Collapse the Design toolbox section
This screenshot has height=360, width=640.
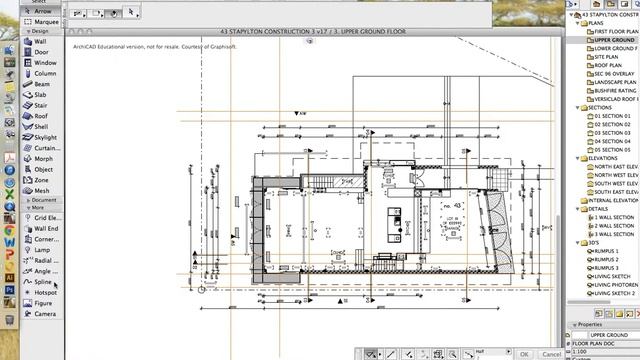pyautogui.click(x=28, y=31)
